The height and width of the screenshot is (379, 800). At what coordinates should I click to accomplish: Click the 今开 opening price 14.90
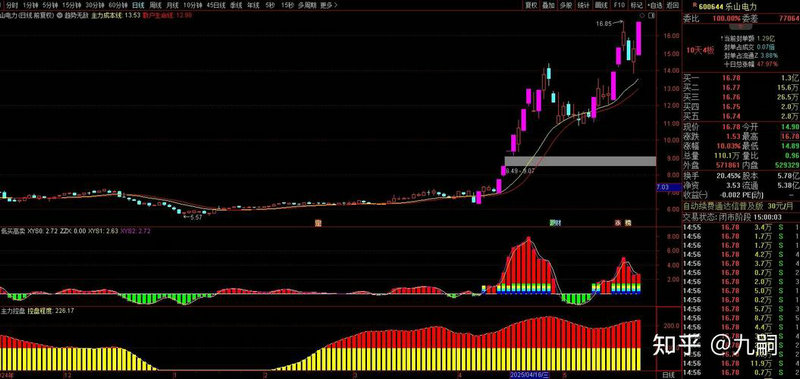pyautogui.click(x=790, y=127)
